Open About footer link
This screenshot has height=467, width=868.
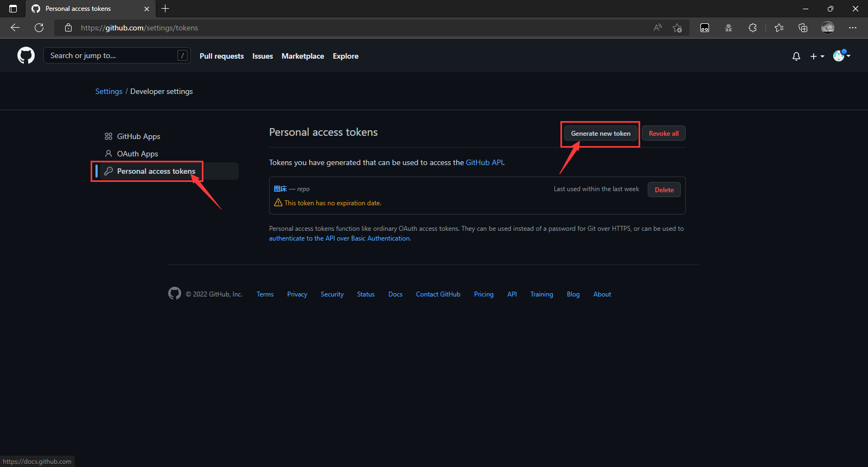pos(602,294)
